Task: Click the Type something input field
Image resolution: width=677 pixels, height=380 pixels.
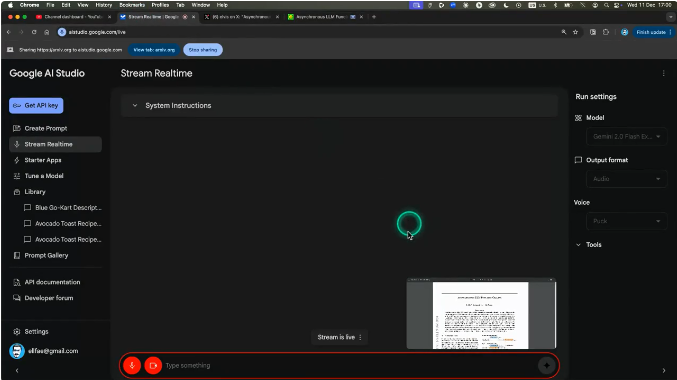Action: pos(350,365)
